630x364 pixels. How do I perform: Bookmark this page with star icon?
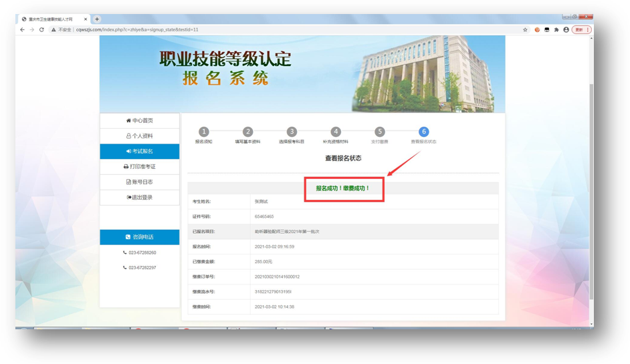pos(525,30)
